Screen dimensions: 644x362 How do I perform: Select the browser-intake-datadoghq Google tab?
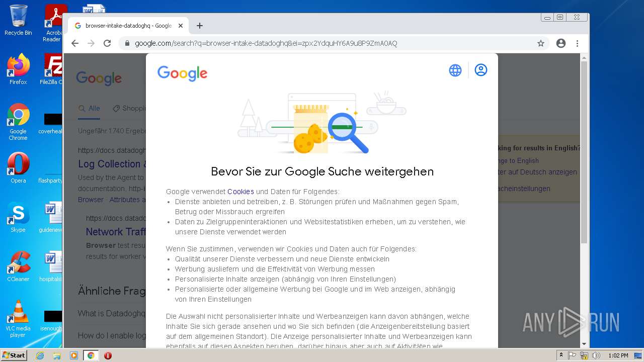[128, 26]
